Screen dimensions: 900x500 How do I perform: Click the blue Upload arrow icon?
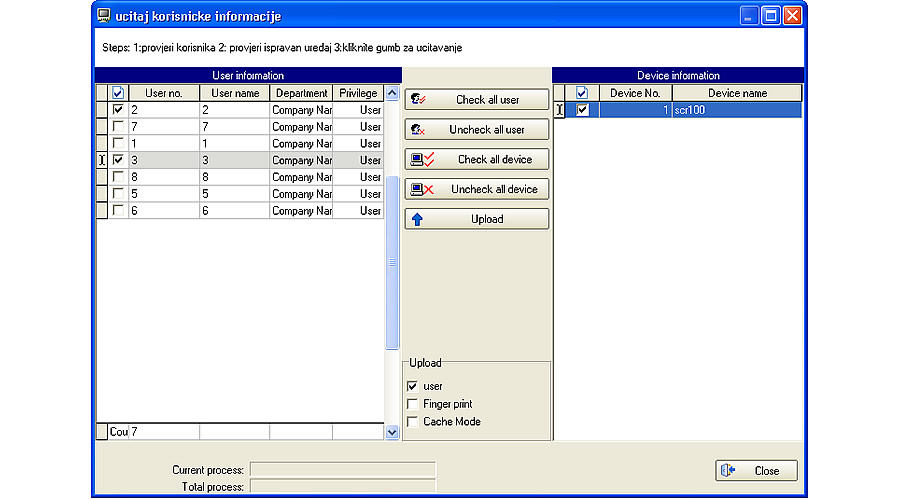point(418,219)
